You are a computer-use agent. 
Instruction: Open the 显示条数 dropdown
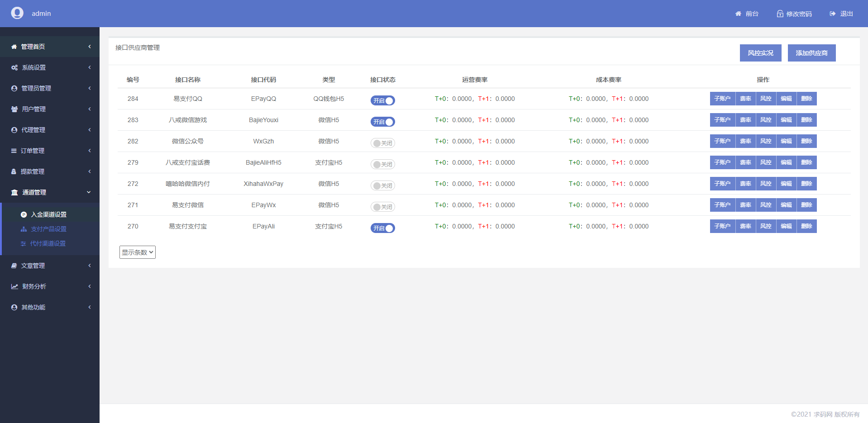[x=138, y=252]
